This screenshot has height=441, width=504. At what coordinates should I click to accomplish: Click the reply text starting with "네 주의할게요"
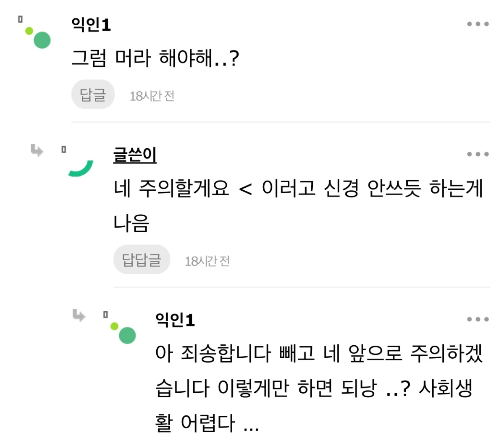(298, 188)
